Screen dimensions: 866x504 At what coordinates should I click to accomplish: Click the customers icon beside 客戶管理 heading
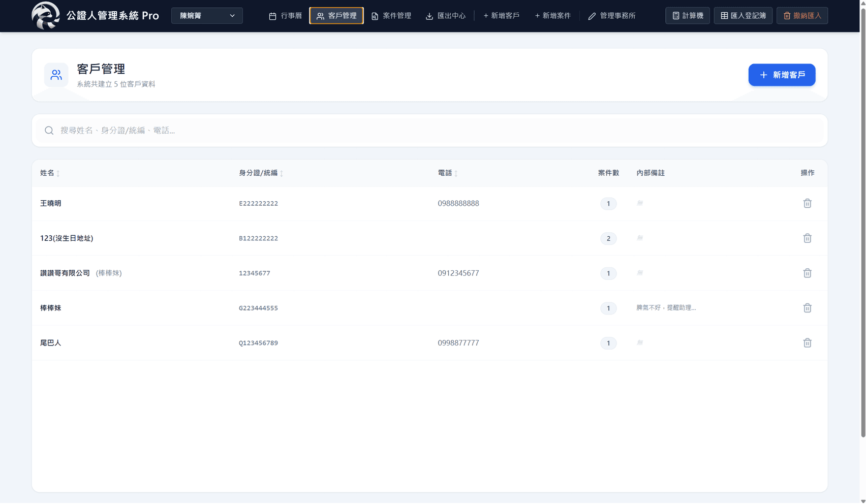[x=56, y=75]
